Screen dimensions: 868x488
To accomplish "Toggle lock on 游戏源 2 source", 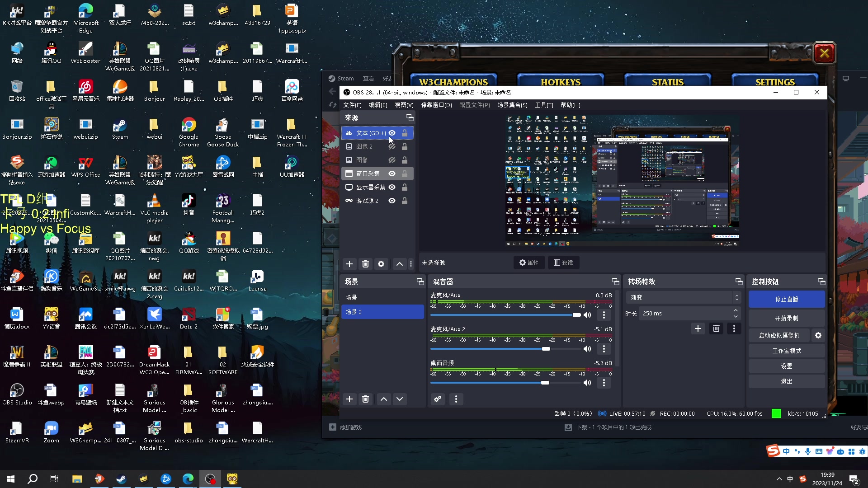I will coord(405,201).
